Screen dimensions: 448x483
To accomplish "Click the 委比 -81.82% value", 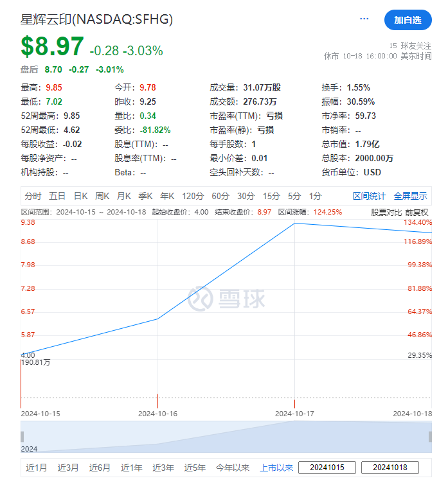I will click(x=155, y=130).
